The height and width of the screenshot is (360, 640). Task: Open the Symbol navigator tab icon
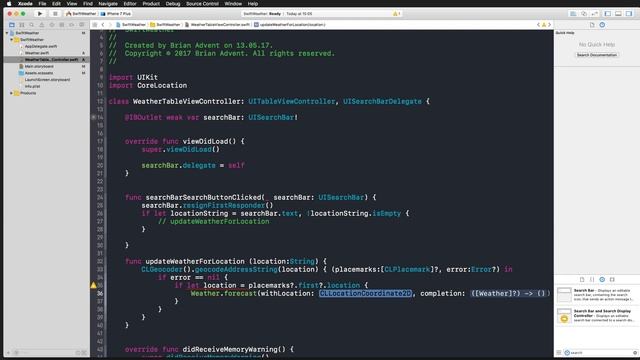click(x=22, y=25)
